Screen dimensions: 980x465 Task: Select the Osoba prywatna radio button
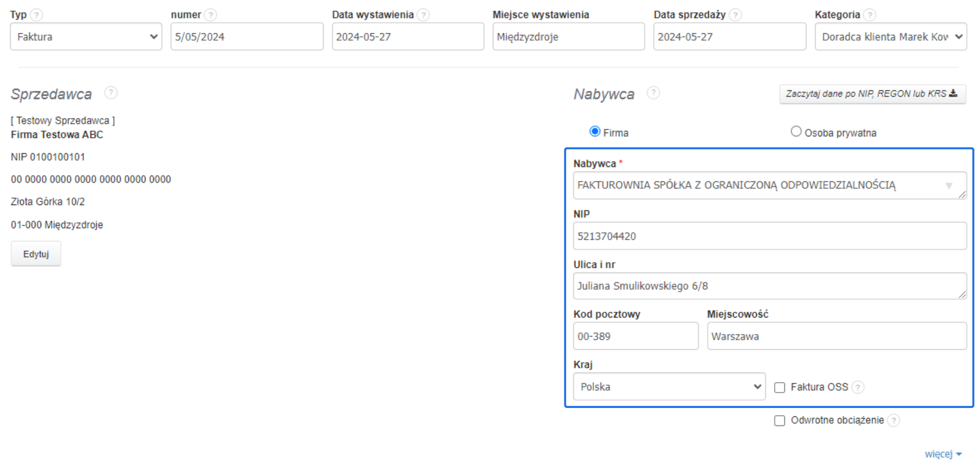coord(796,132)
